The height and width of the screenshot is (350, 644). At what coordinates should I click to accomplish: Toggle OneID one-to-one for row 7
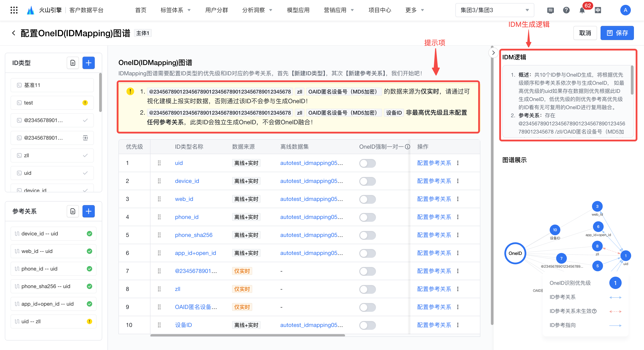(367, 271)
